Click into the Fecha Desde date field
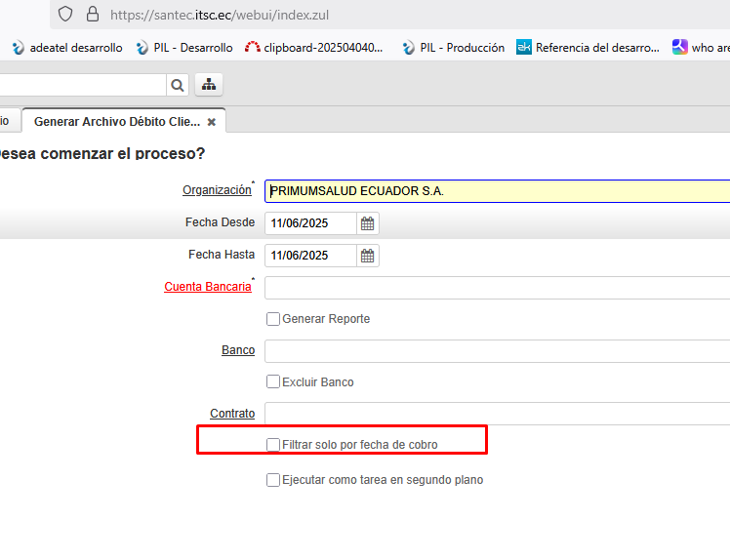 point(310,223)
